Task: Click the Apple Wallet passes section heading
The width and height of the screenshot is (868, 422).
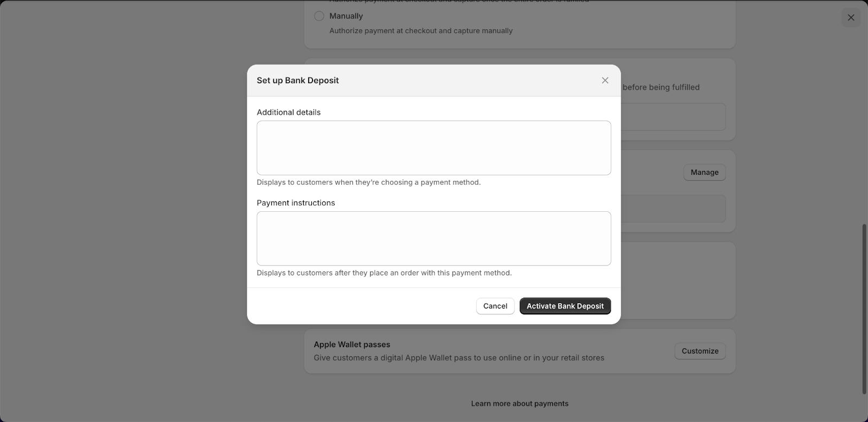Action: coord(352,344)
